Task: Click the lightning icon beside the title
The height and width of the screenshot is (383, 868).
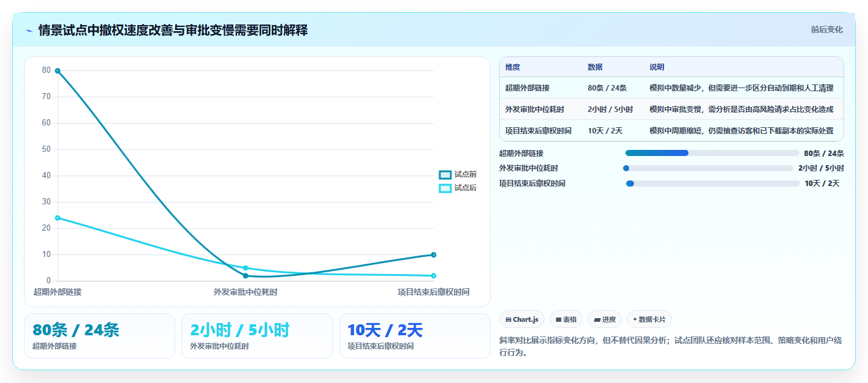Action: pos(29,30)
